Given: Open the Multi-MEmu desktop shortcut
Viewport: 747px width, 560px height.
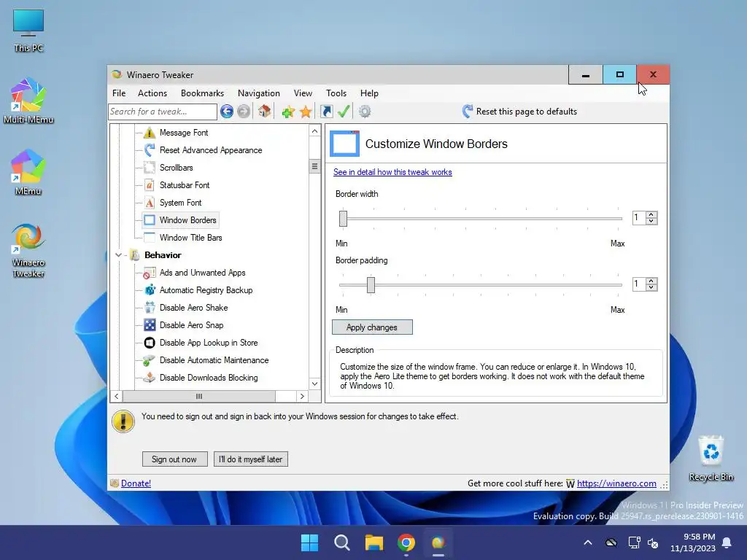Looking at the screenshot, I should (x=28, y=101).
